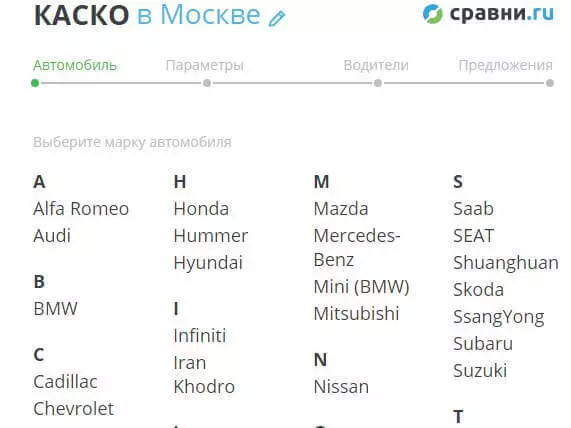
Task: Select Audi from the brand list
Action: pyautogui.click(x=52, y=236)
